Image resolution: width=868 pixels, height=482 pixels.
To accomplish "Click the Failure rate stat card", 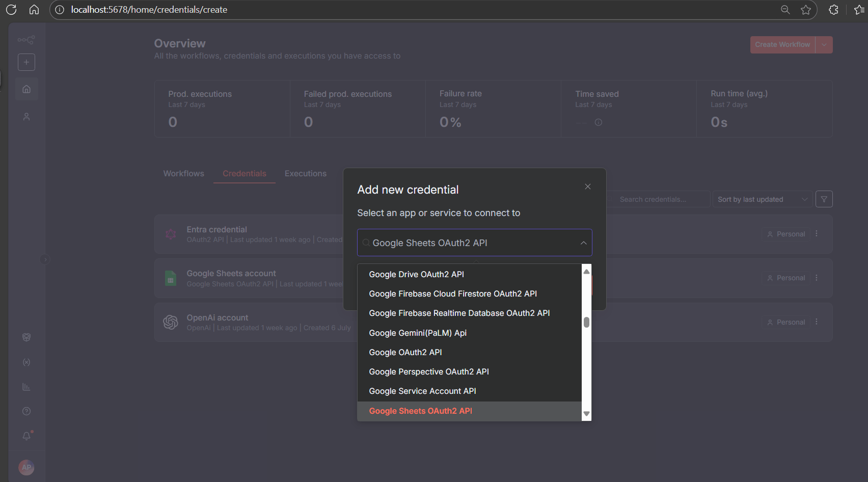I will point(493,109).
